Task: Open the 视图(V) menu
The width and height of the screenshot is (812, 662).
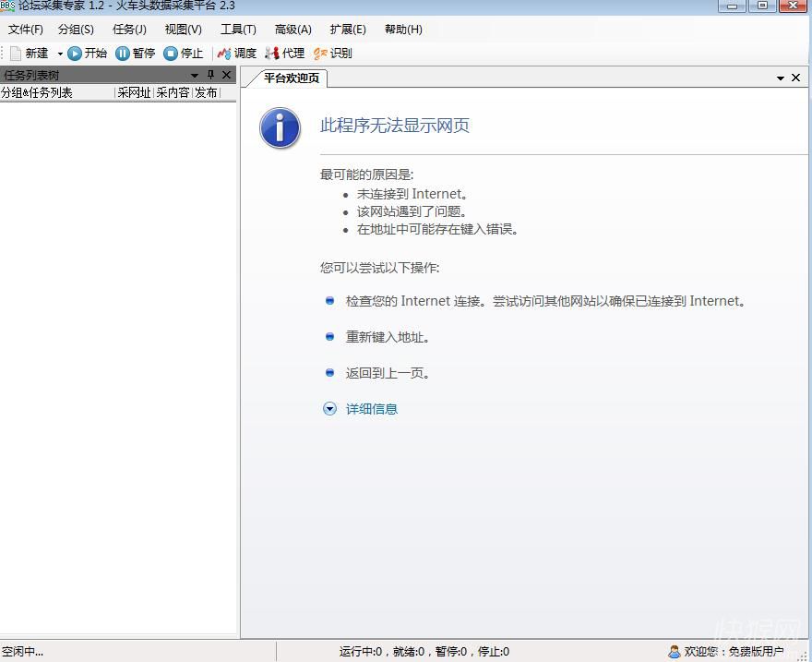Action: (184, 30)
